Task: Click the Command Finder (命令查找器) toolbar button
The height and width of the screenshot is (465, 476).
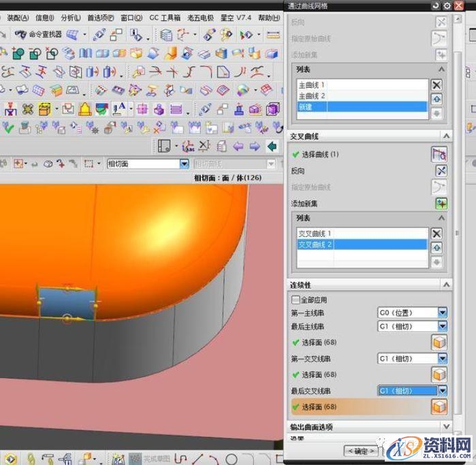Action: point(39,34)
